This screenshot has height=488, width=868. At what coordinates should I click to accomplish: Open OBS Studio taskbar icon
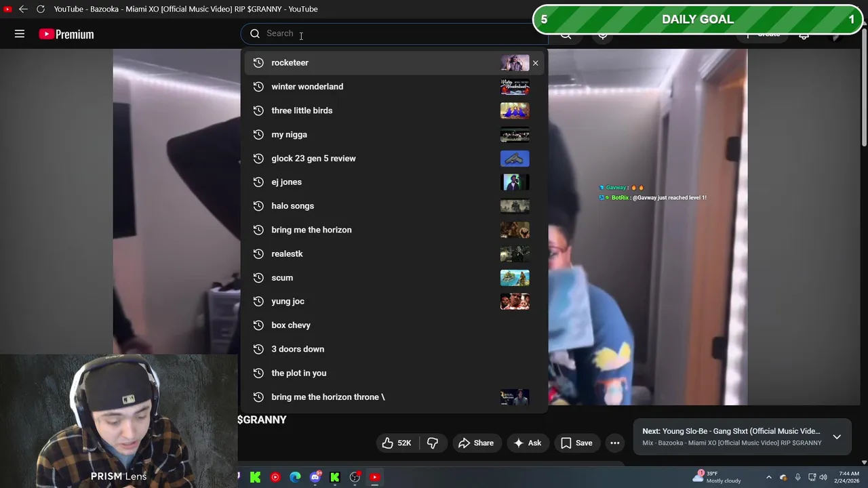click(355, 477)
